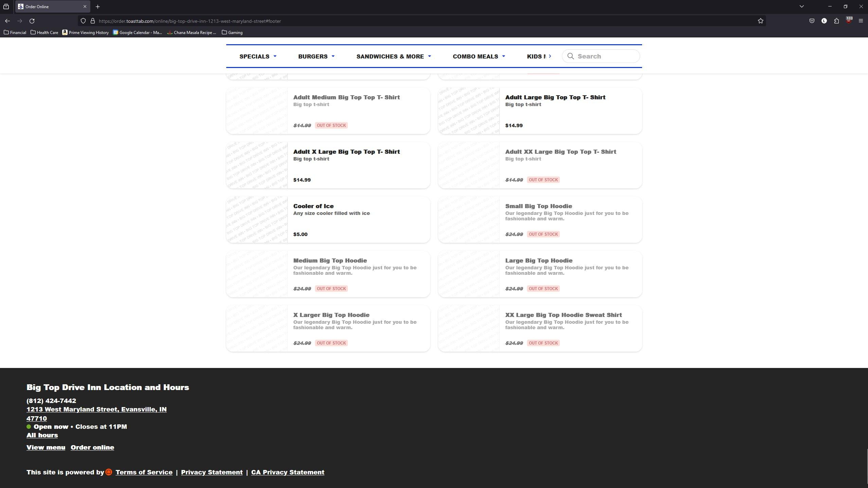868x488 pixels.
Task: Open the Firefox extensions puzzle icon
Action: click(x=836, y=21)
